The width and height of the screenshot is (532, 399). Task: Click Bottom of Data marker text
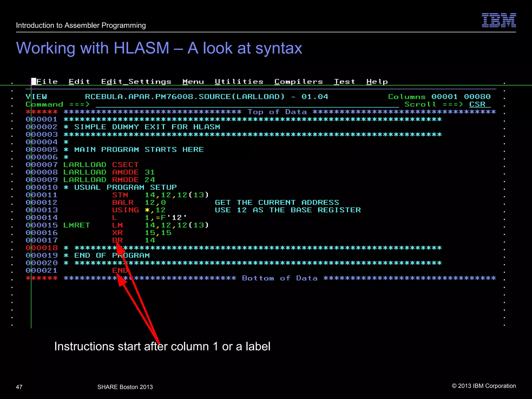tap(280, 278)
